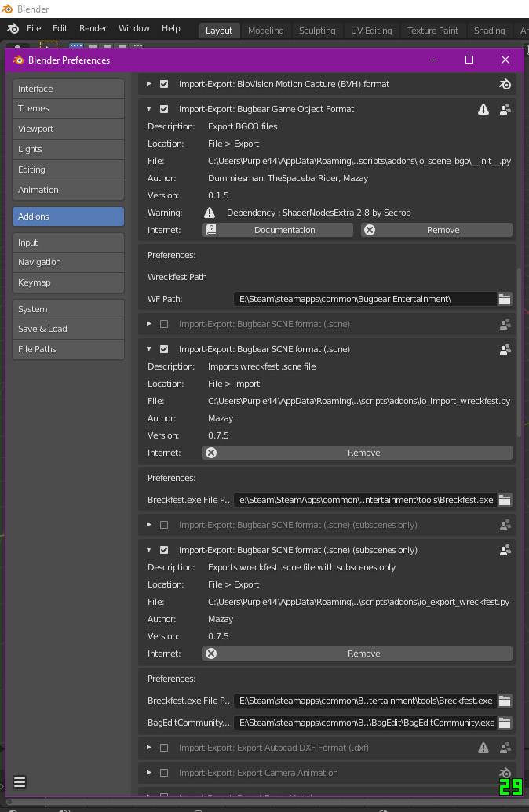This screenshot has height=812, width=529.
Task: Open Save & Load preferences section
Action: pos(67,329)
